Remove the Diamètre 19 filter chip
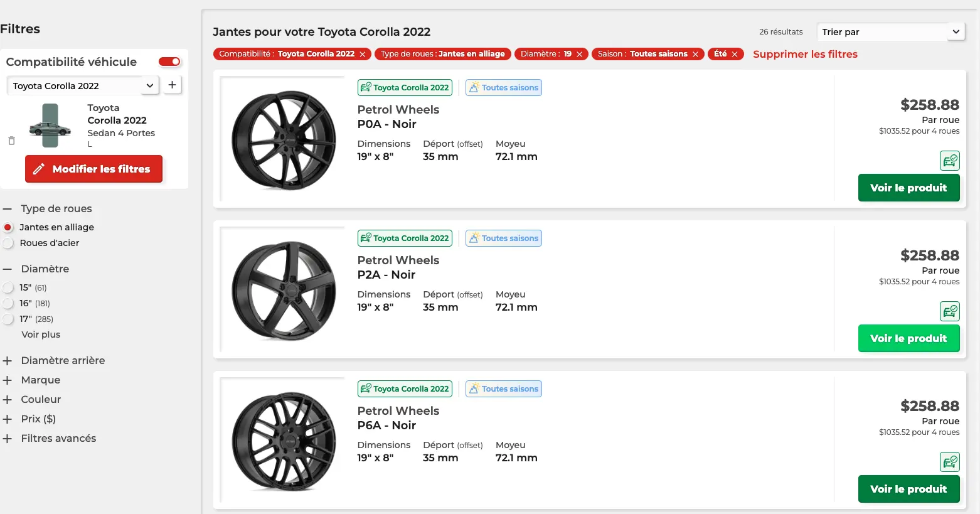Image resolution: width=980 pixels, height=514 pixels. click(580, 55)
